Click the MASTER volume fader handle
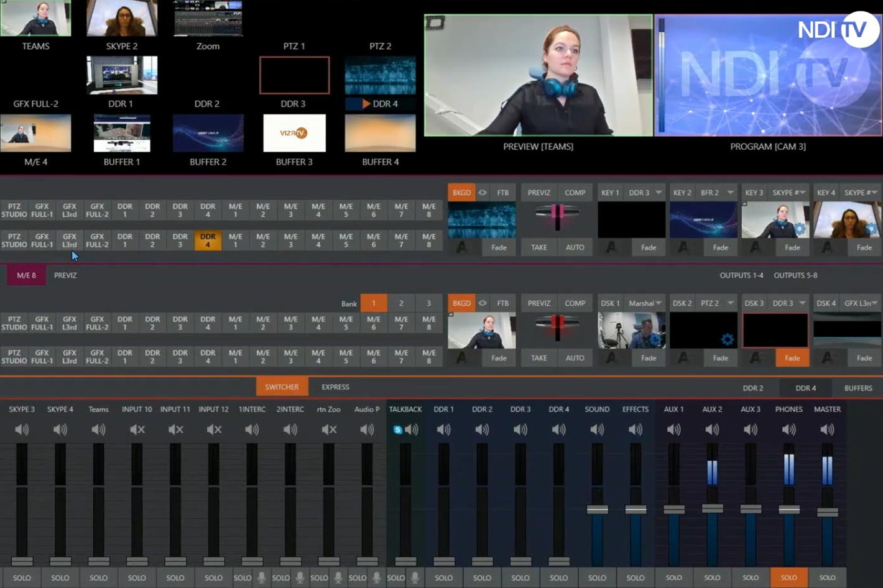The width and height of the screenshot is (883, 588). pos(827,512)
